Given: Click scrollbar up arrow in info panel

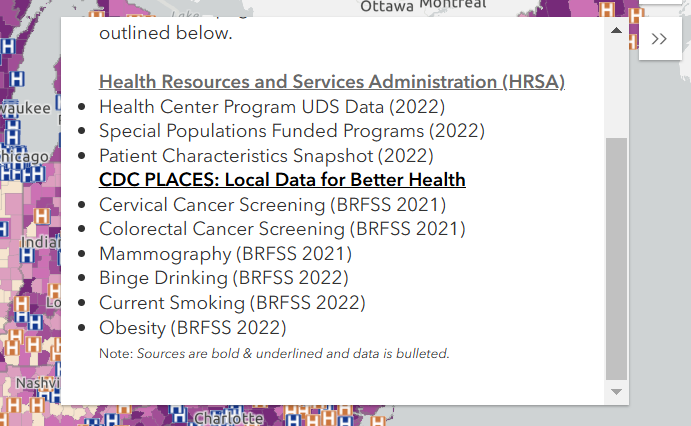Looking at the screenshot, I should [617, 30].
